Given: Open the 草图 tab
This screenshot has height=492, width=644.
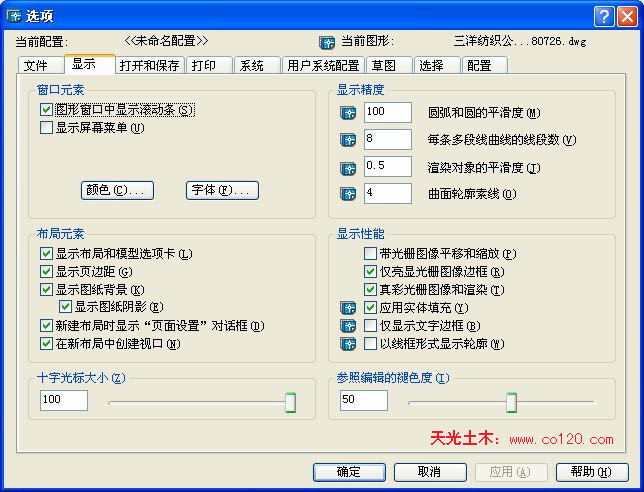Looking at the screenshot, I should 389,65.
